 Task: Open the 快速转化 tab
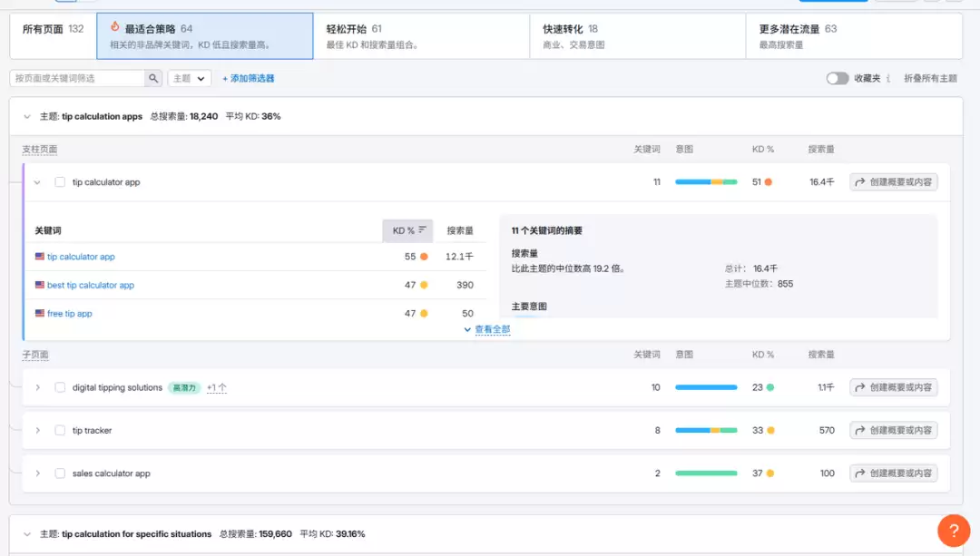click(x=638, y=36)
